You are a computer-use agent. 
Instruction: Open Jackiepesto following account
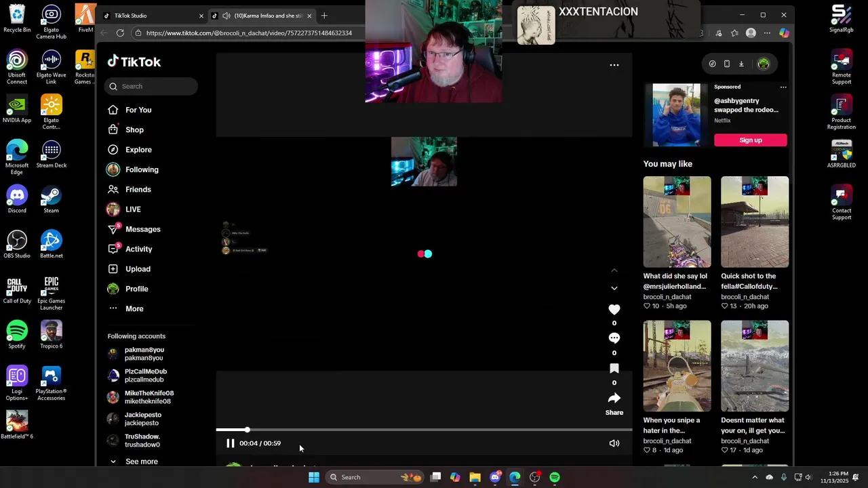pos(143,419)
